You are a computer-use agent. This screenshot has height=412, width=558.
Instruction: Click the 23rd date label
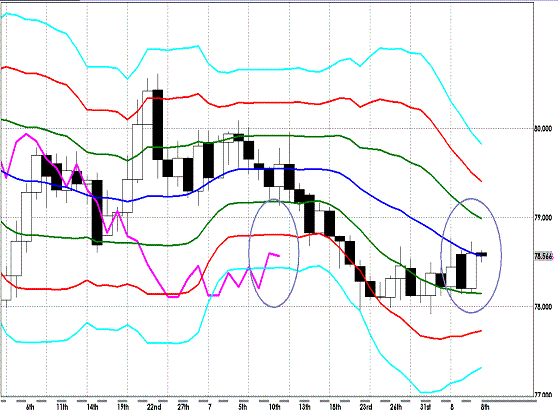tap(365, 407)
